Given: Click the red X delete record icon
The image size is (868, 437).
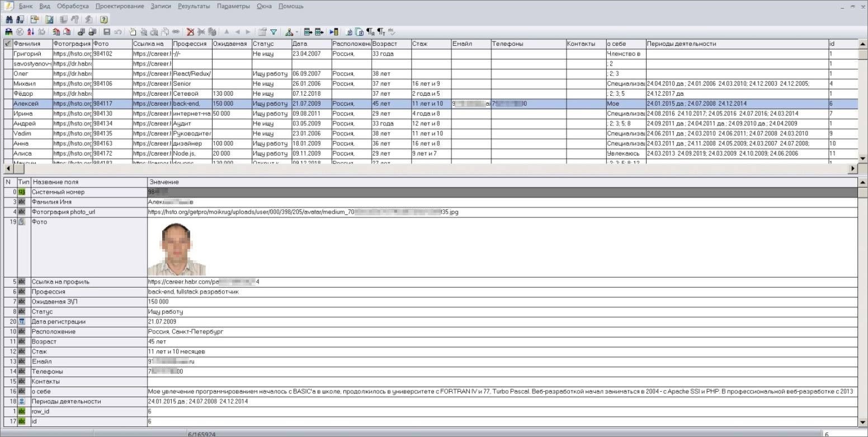Looking at the screenshot, I should (x=190, y=32).
